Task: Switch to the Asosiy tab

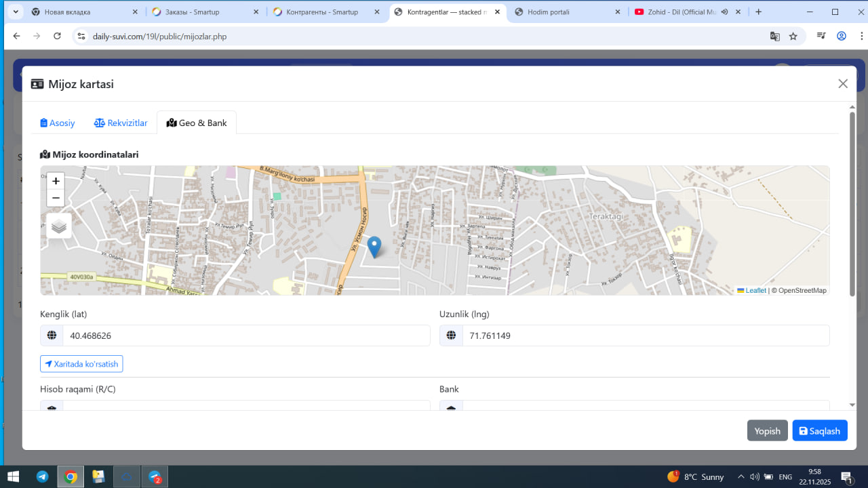Action: point(58,123)
